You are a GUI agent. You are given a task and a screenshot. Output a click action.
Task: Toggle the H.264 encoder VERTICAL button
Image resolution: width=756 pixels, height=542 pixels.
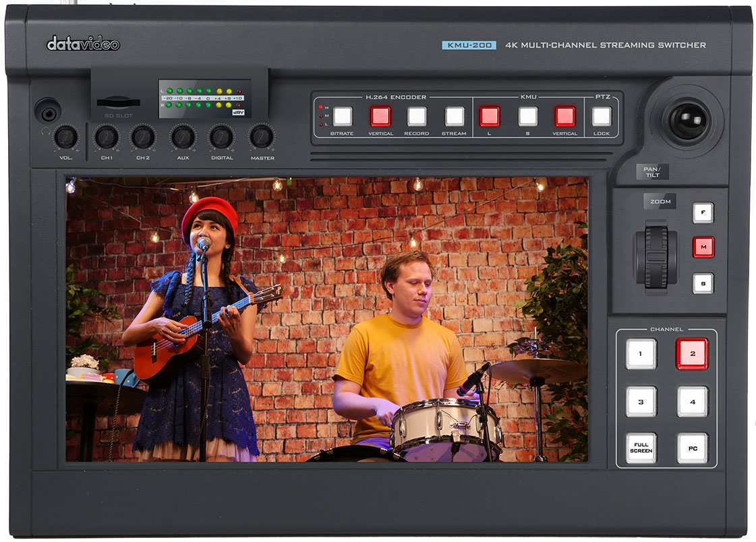[380, 117]
